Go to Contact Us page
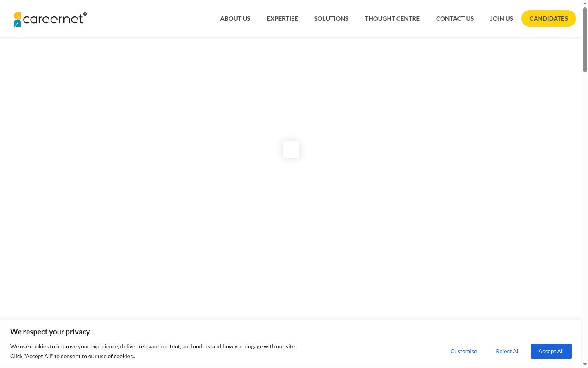The width and height of the screenshot is (588, 368). click(455, 18)
